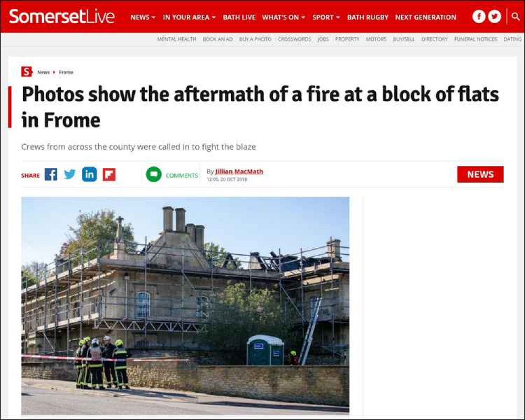
Task: Open header Twitter profile icon
Action: click(495, 16)
